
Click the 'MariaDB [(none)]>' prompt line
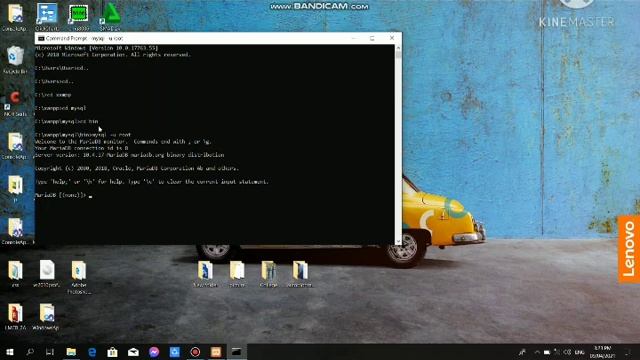pos(64,196)
